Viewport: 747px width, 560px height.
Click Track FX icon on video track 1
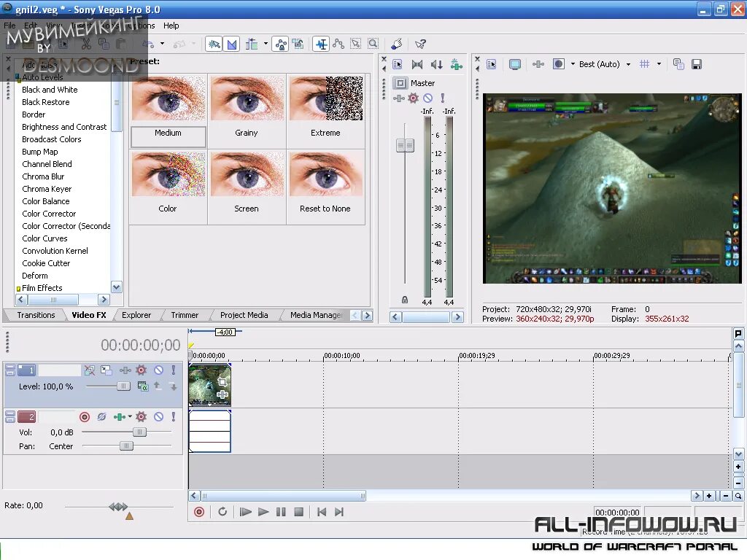[141, 370]
